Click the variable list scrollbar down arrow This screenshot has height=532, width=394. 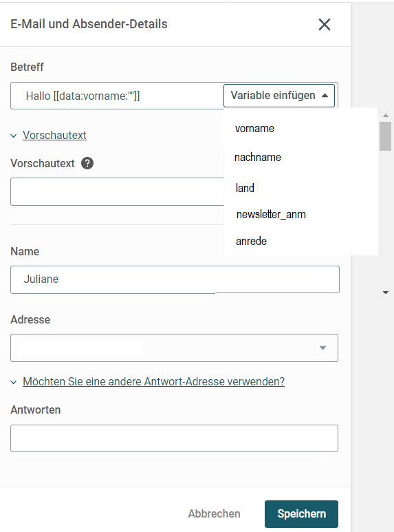tap(386, 292)
